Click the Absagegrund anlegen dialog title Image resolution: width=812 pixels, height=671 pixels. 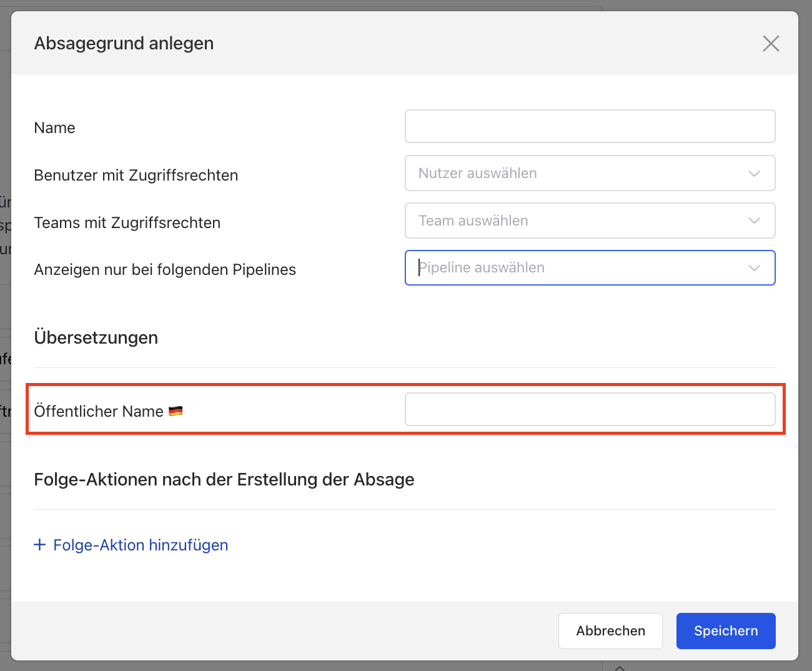click(x=124, y=43)
